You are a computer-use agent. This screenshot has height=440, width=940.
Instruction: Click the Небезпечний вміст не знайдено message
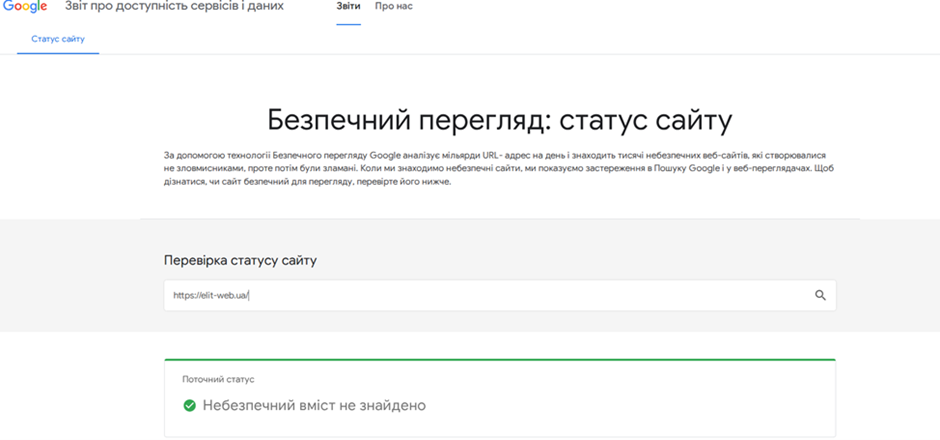(314, 405)
